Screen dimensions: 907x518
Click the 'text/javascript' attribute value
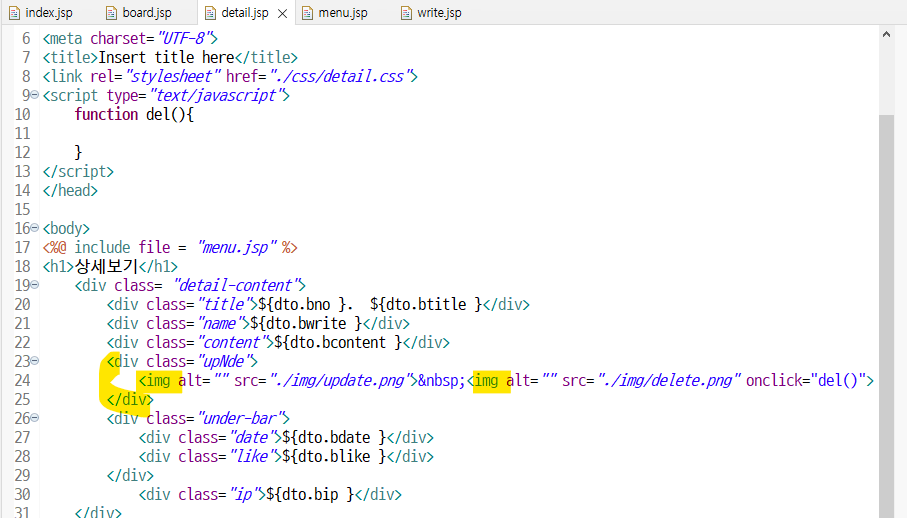(x=216, y=95)
